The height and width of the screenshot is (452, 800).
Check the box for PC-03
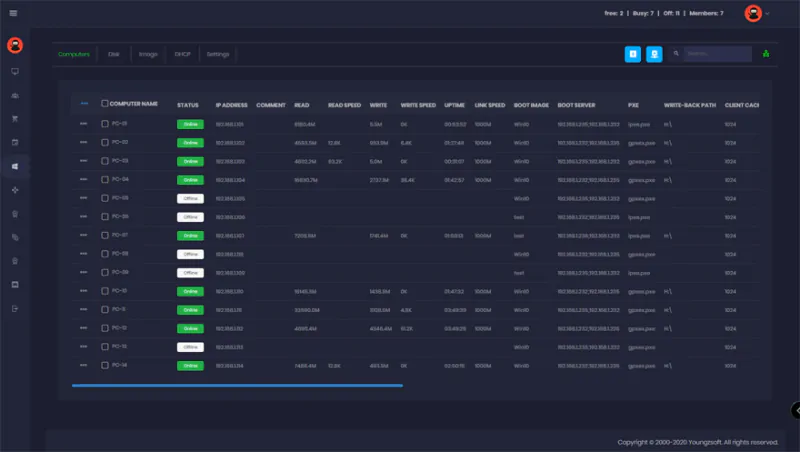105,161
